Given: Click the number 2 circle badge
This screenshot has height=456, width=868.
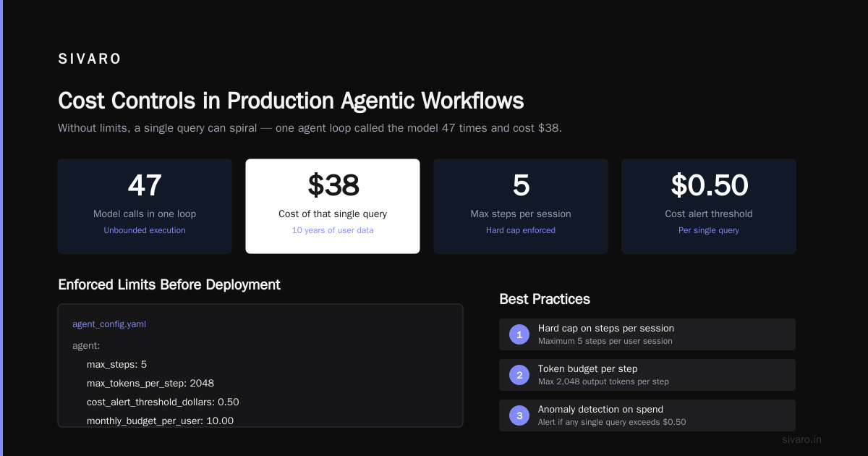Looking at the screenshot, I should point(519,375).
